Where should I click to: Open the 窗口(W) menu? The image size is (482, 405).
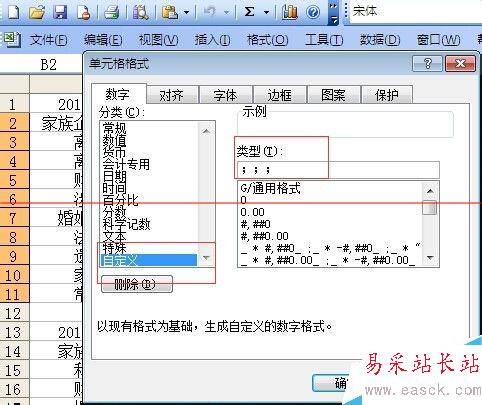439,40
